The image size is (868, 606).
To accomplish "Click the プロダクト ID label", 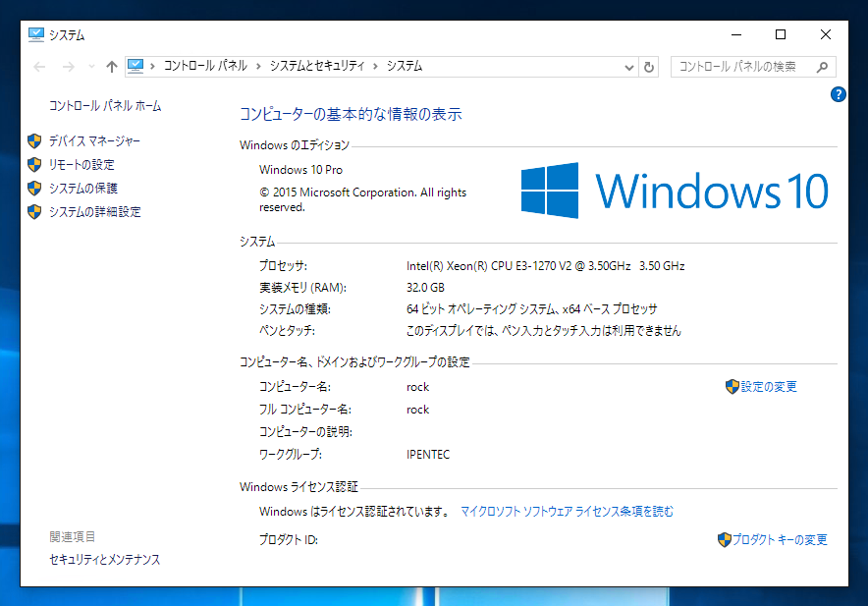I will click(x=289, y=539).
